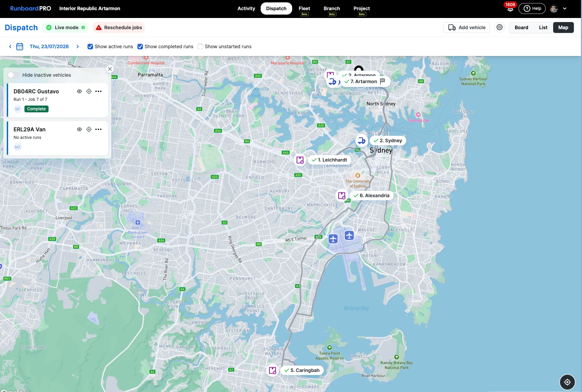Click the MZ driver badge
Viewport: 582px width, 392px height.
click(x=18, y=147)
